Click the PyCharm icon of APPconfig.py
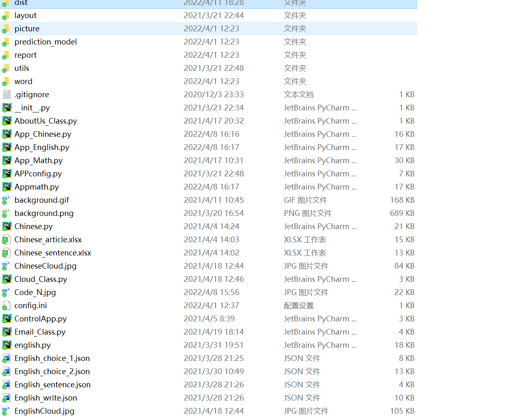This screenshot has width=532, height=417. (7, 174)
